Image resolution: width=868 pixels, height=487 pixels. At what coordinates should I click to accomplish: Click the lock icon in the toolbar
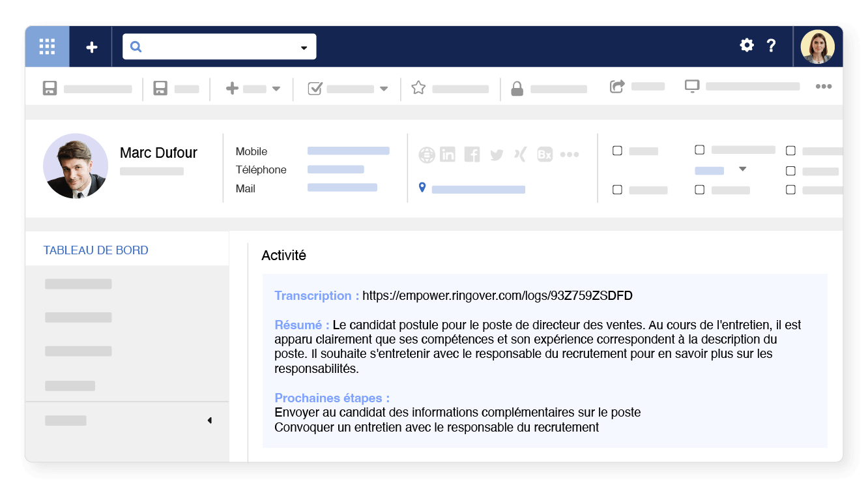pyautogui.click(x=517, y=87)
